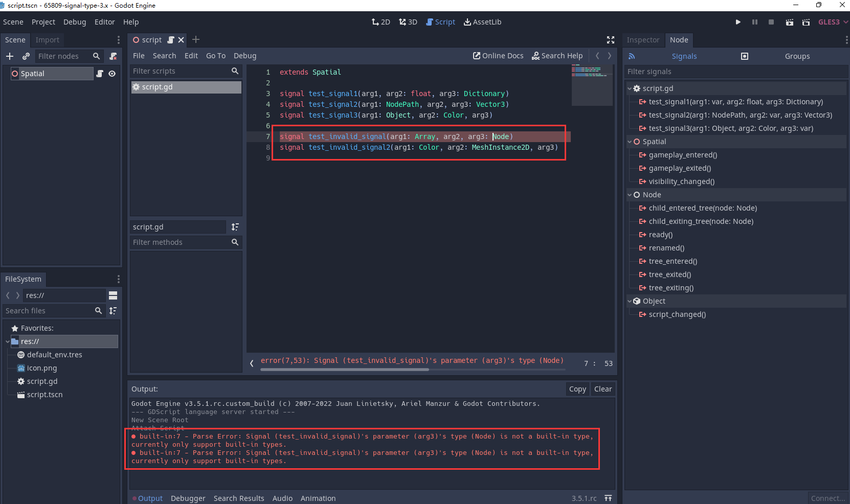Screen dimensions: 850x504
Task: Open Online Docs
Action: point(498,56)
